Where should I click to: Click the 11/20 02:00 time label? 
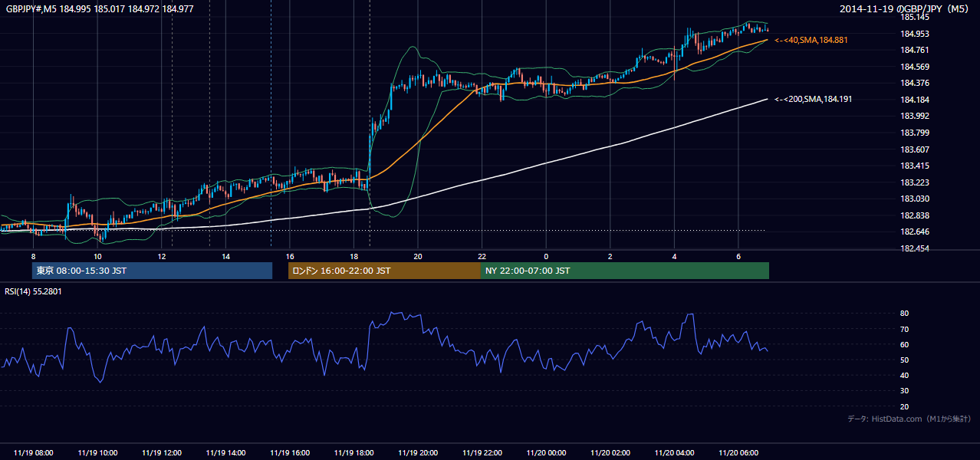(x=610, y=453)
